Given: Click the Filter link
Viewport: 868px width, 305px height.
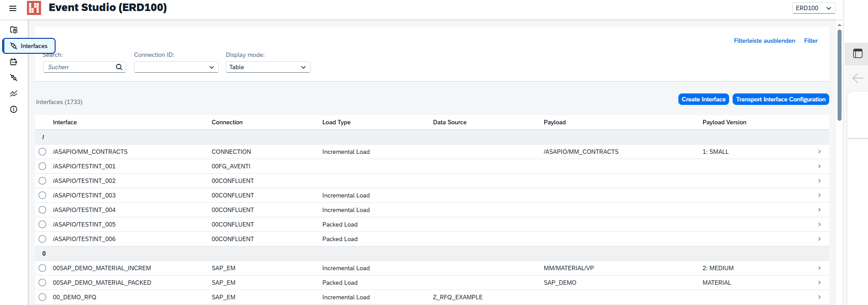Looking at the screenshot, I should 811,41.
